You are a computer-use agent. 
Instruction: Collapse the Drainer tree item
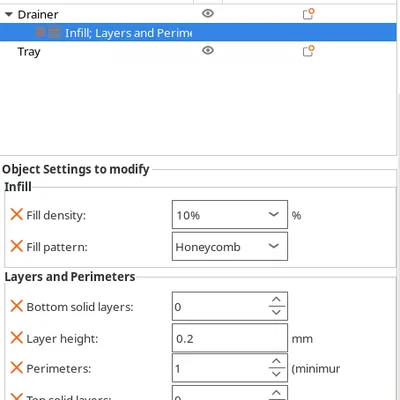(x=9, y=14)
